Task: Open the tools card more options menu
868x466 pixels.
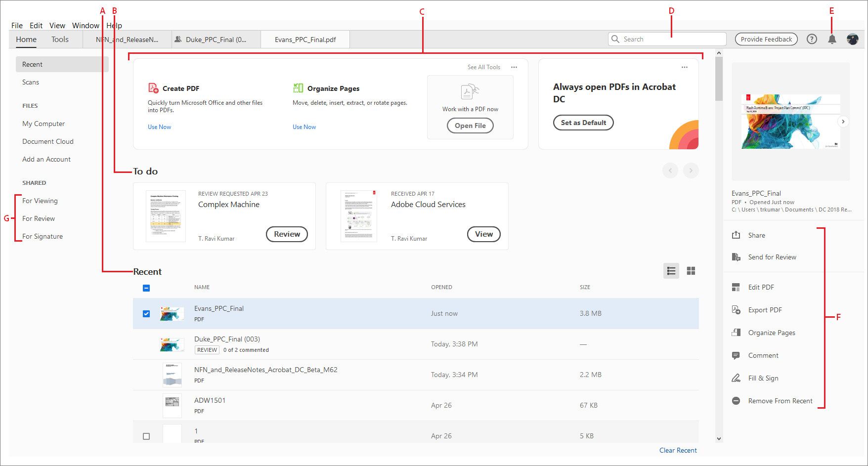Action: 514,67
